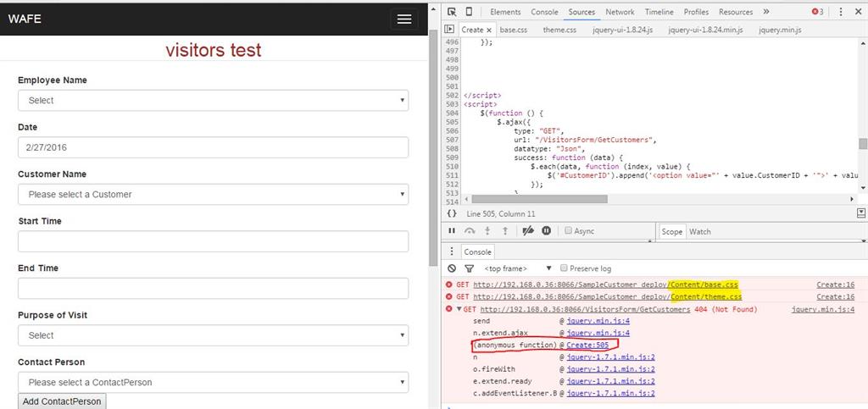Focus the Date input field
The width and height of the screenshot is (868, 409).
click(x=213, y=147)
